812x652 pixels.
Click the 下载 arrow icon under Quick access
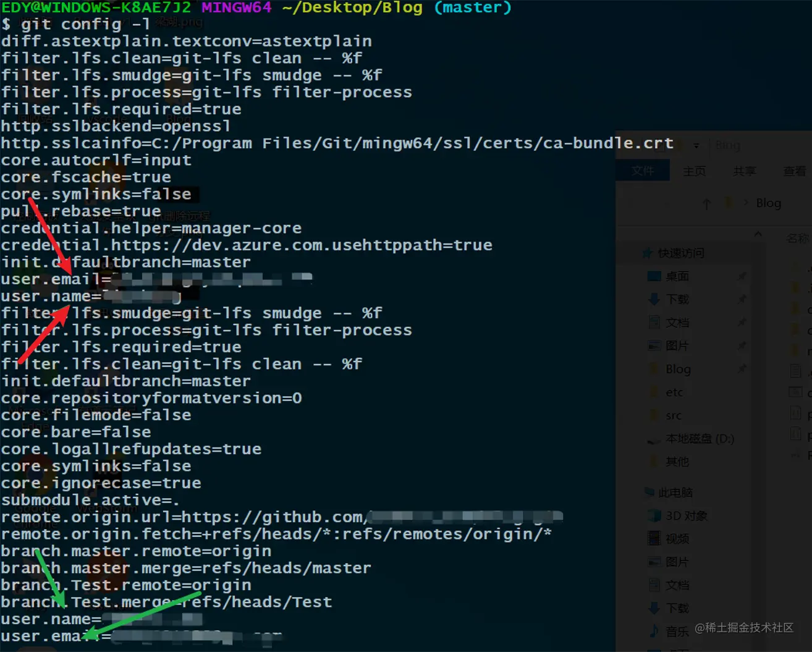point(654,299)
